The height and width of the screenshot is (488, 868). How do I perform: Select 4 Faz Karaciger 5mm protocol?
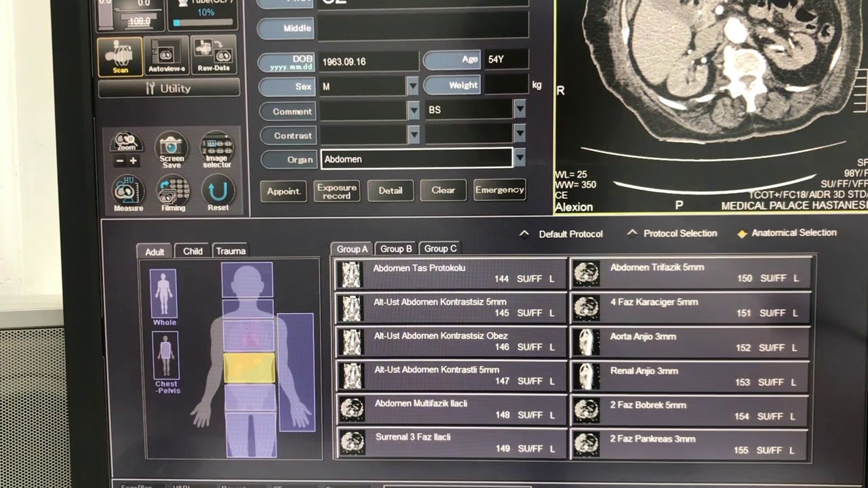point(690,308)
